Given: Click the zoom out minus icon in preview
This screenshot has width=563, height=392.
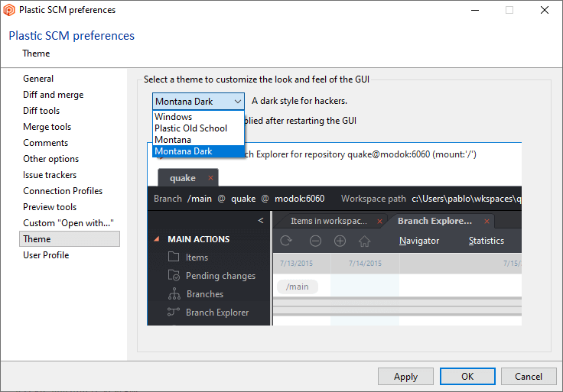Looking at the screenshot, I should coord(315,241).
